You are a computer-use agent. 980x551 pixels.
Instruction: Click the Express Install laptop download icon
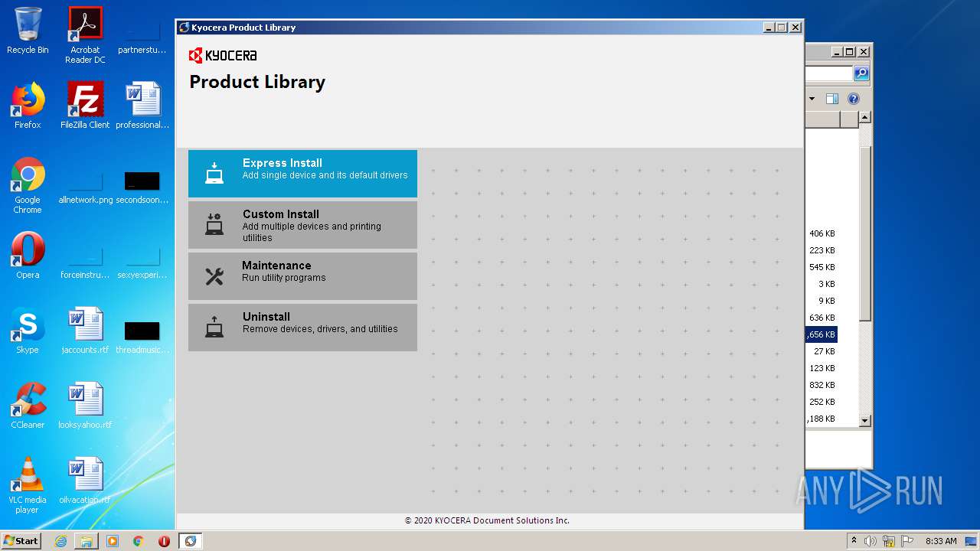pyautogui.click(x=214, y=174)
